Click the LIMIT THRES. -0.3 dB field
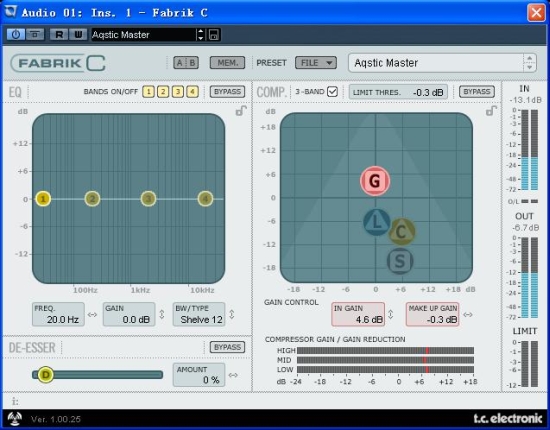 (398, 92)
